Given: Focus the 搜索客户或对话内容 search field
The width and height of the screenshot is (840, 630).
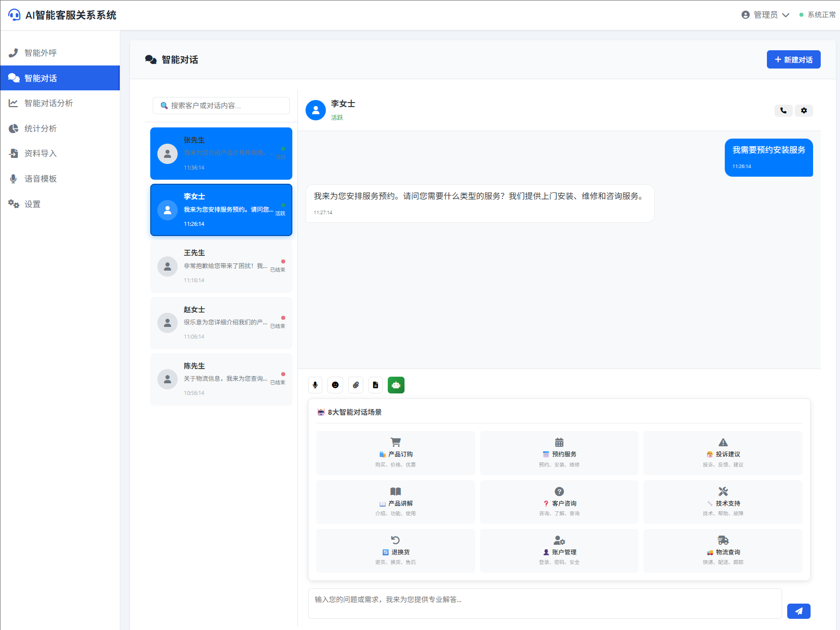Looking at the screenshot, I should (221, 106).
